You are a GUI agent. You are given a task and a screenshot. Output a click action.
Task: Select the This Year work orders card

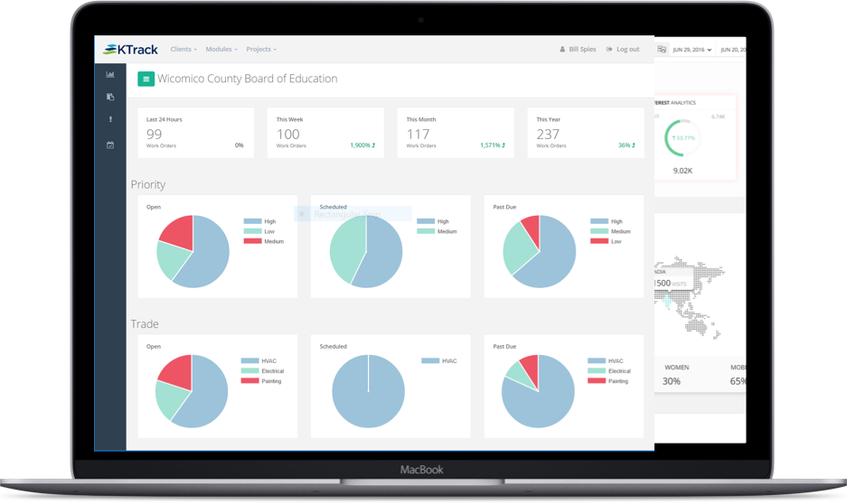pyautogui.click(x=586, y=133)
